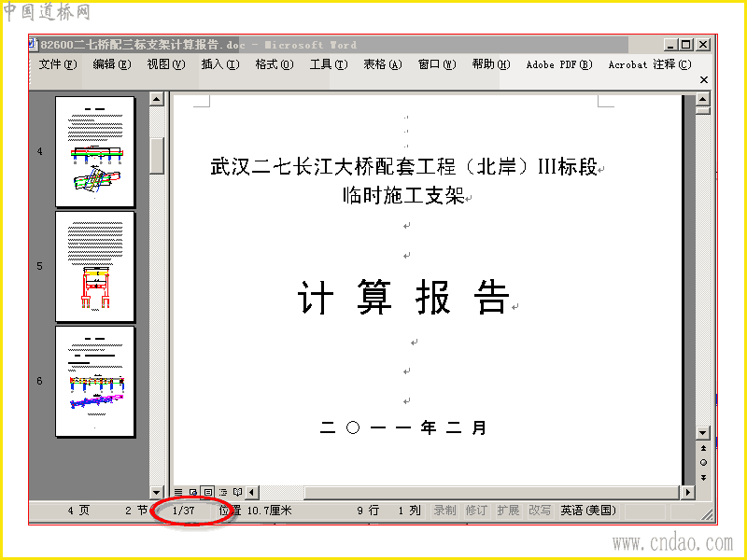Click the Next Page double-arrow button
Screen dimensions: 747x560
click(x=703, y=477)
